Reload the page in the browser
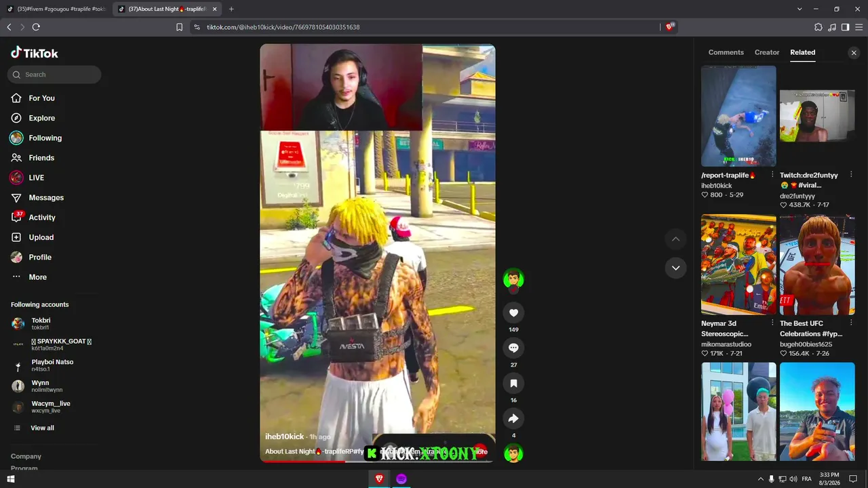This screenshot has height=488, width=868. 36,27
